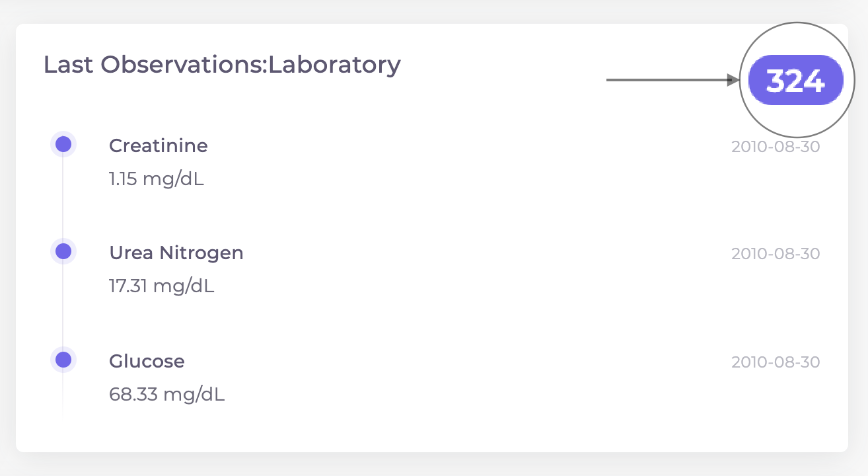Screen dimensions: 868x476
Task: Select the Glucose timeline dot marker
Action: (63, 360)
